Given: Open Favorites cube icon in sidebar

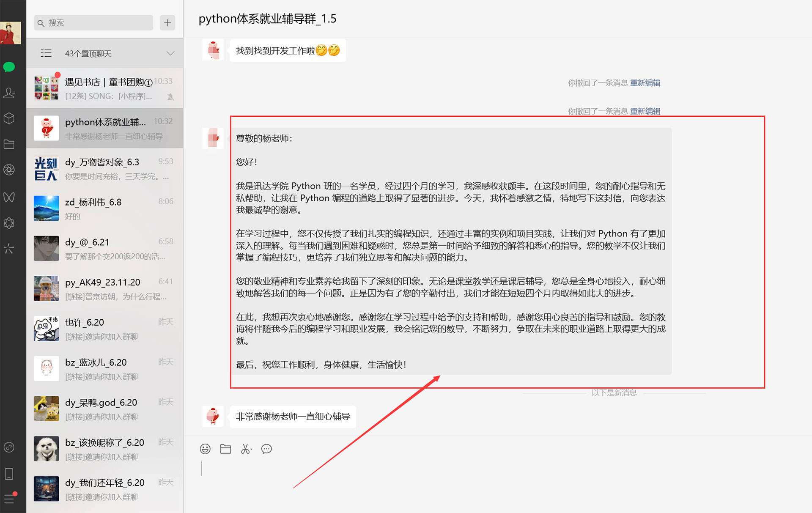Looking at the screenshot, I should point(9,118).
